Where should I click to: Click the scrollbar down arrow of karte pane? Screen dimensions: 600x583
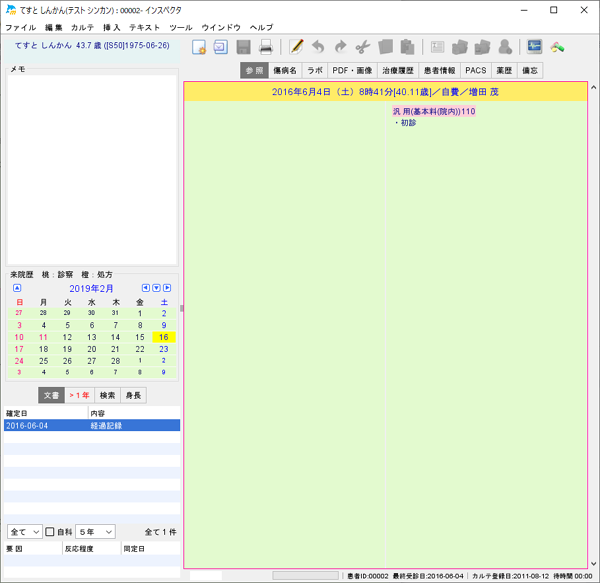pyautogui.click(x=593, y=563)
